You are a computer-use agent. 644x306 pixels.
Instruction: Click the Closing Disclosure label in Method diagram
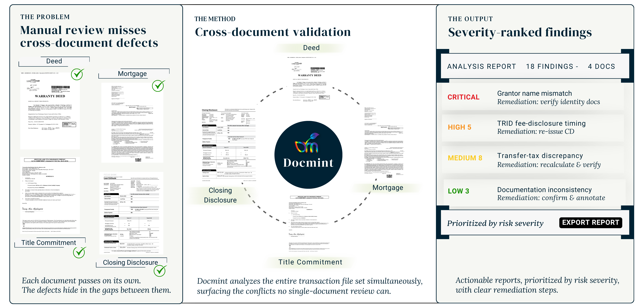pos(220,195)
